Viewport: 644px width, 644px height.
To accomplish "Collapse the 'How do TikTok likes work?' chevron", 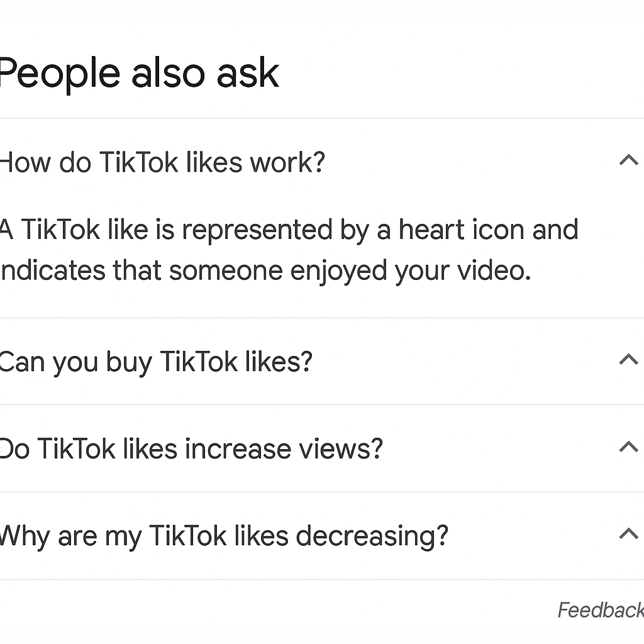I will point(628,160).
